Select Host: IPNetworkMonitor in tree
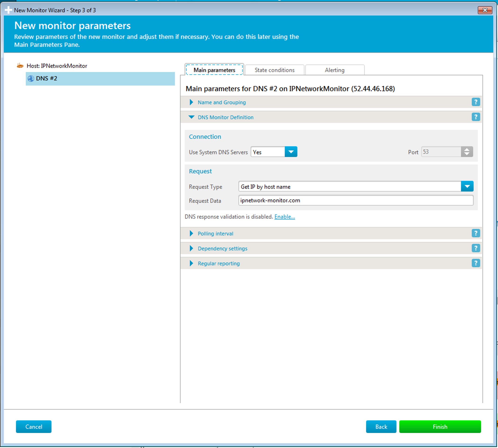The height and width of the screenshot is (448, 498). (57, 66)
